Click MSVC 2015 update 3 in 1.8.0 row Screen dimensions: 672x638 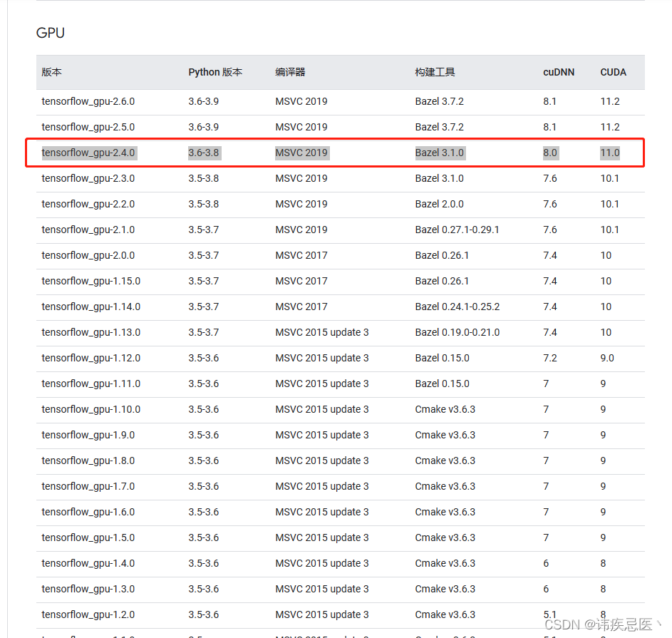(322, 461)
